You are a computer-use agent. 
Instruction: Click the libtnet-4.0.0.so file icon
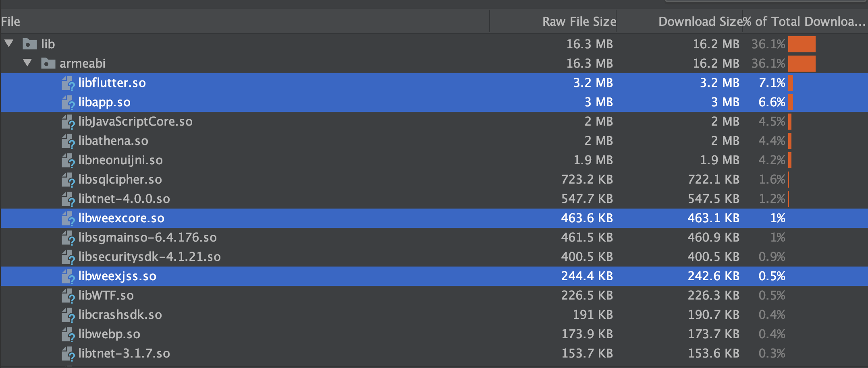(68, 199)
